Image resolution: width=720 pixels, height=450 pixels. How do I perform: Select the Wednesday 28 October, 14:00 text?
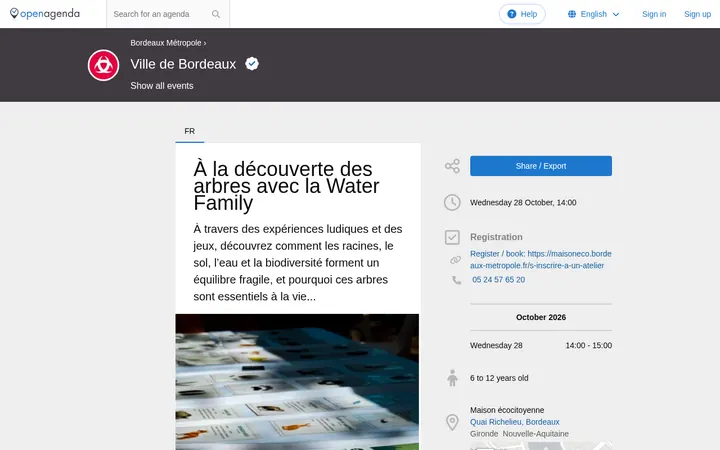(x=523, y=202)
